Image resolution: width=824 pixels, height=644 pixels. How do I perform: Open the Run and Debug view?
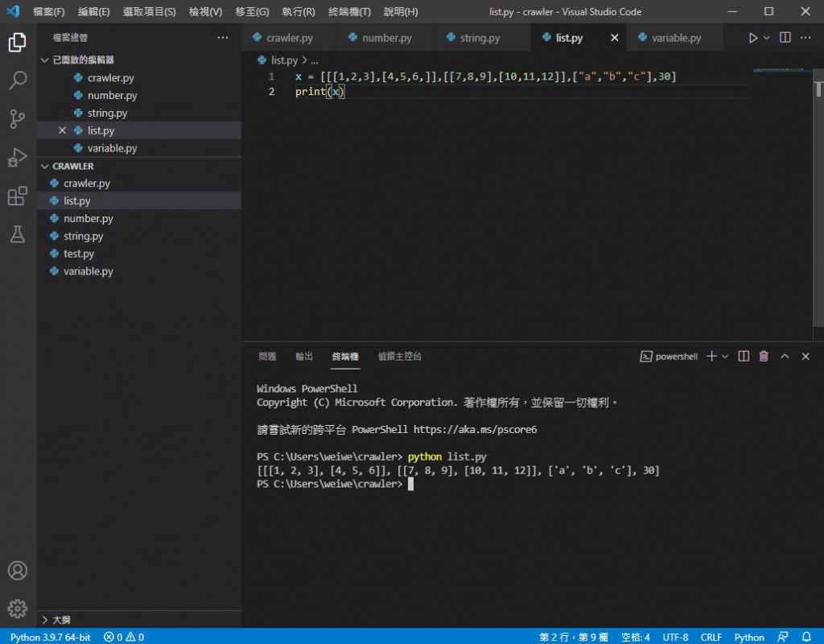[18, 157]
